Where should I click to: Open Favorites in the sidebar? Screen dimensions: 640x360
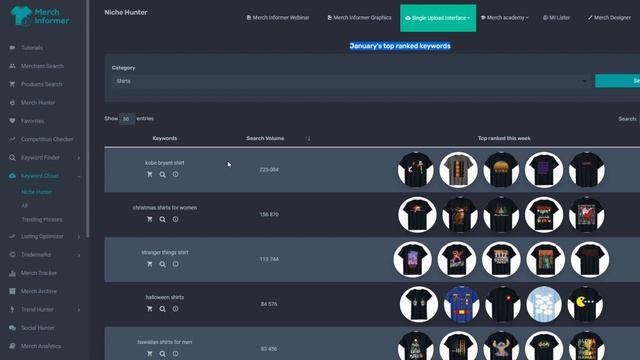pyautogui.click(x=32, y=121)
